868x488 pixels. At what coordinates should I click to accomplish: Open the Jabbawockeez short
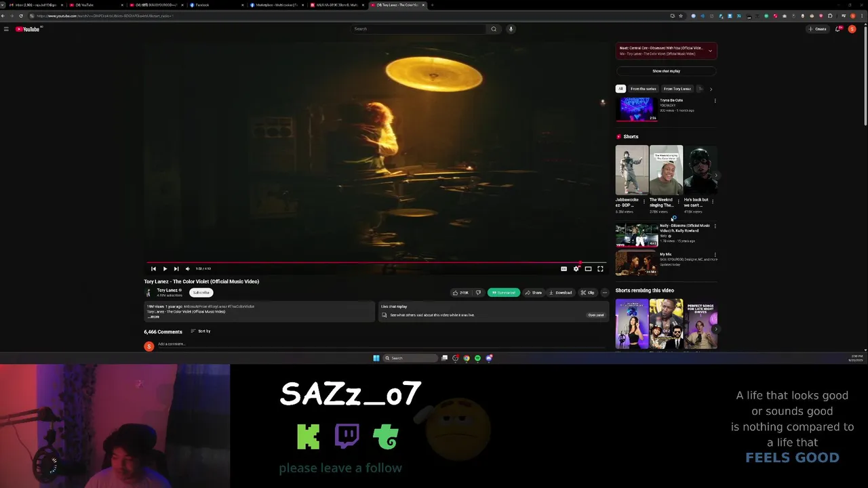click(x=631, y=170)
